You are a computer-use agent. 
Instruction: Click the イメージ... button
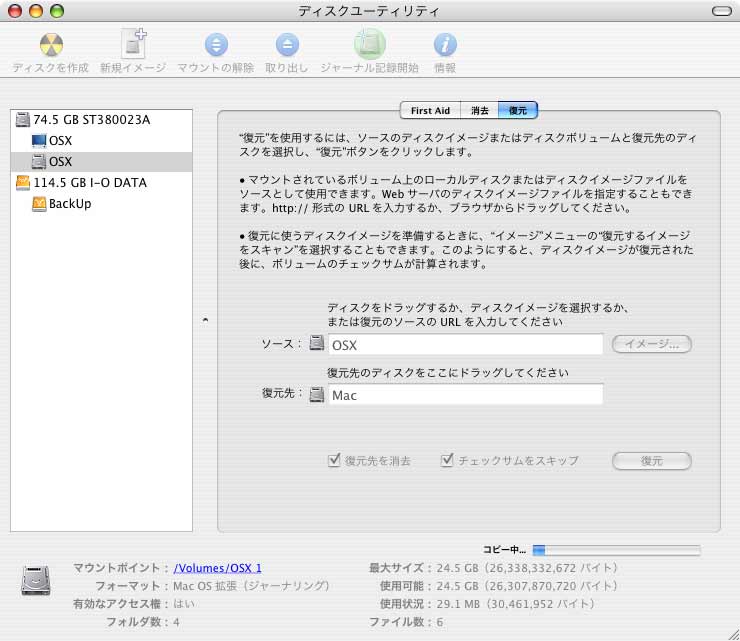click(x=652, y=344)
